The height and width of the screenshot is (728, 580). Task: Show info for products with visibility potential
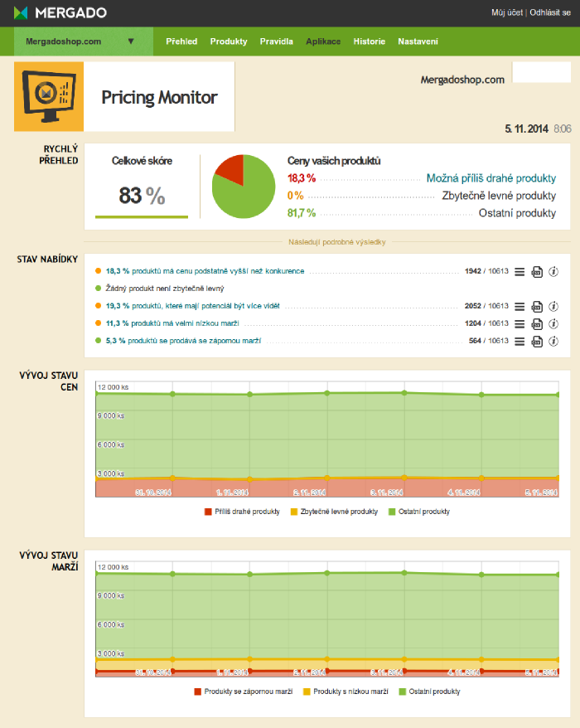click(553, 307)
